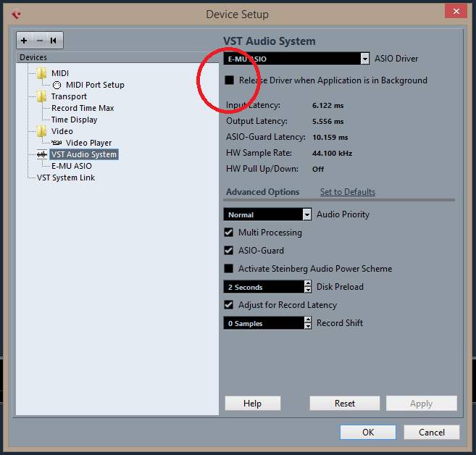Decrease Record Shift with down arrow
476x455 pixels.
(x=308, y=326)
